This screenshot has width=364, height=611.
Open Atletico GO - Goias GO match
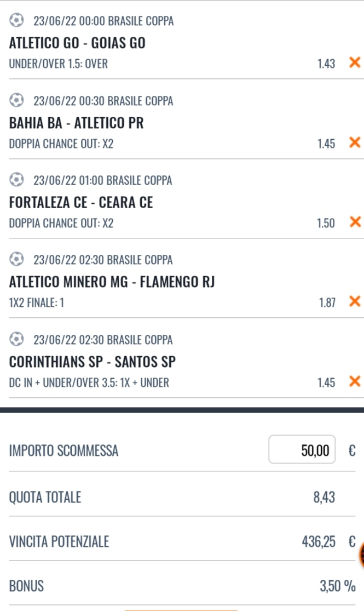tap(78, 43)
